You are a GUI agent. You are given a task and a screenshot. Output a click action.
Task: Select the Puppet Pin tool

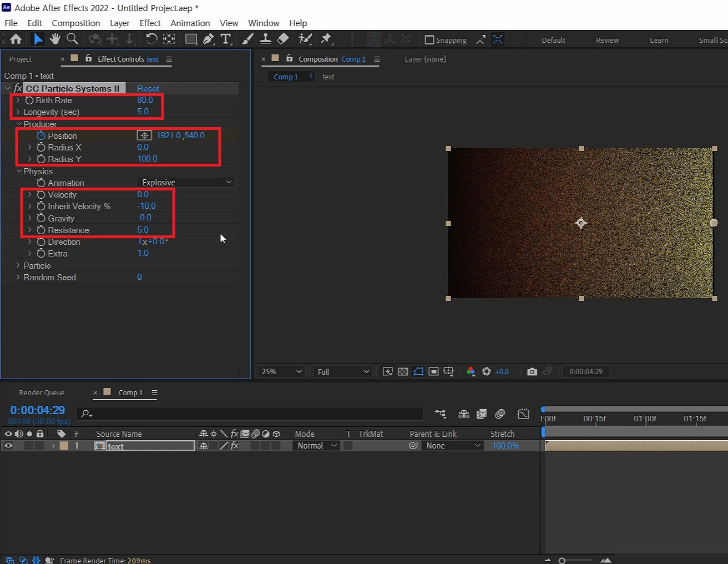point(326,39)
